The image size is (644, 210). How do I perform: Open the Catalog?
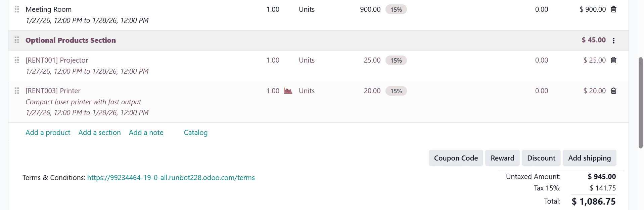[x=196, y=132]
